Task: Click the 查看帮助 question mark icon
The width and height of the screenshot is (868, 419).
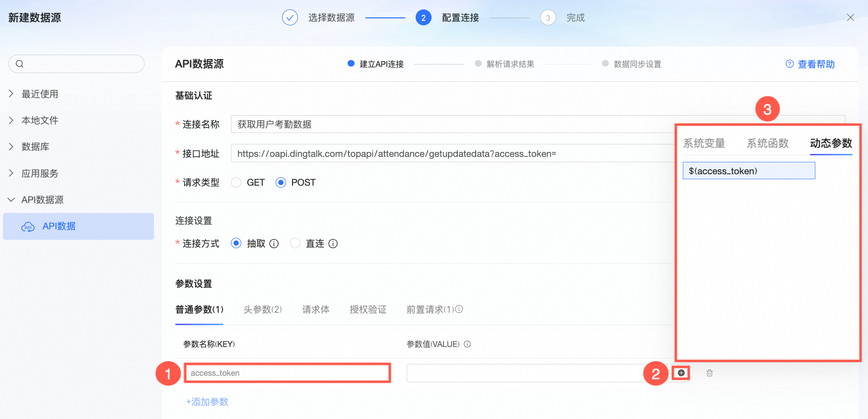Action: tap(790, 64)
